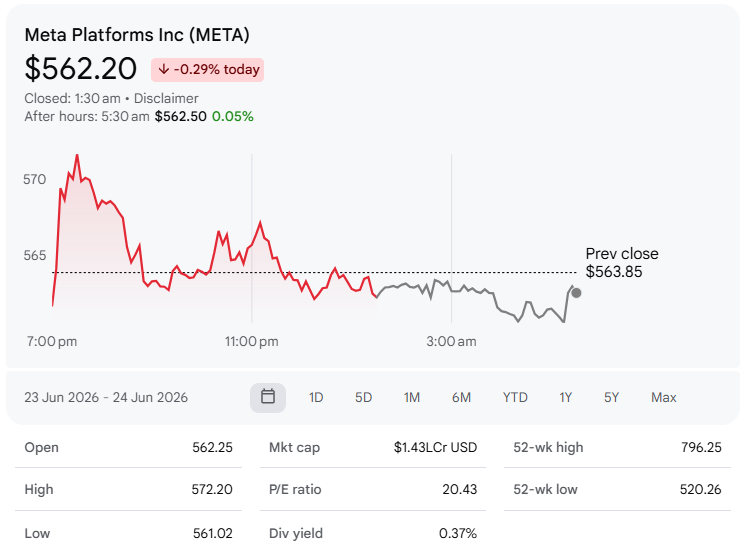Select the 1M time range
The width and height of the screenshot is (748, 560).
(412, 397)
